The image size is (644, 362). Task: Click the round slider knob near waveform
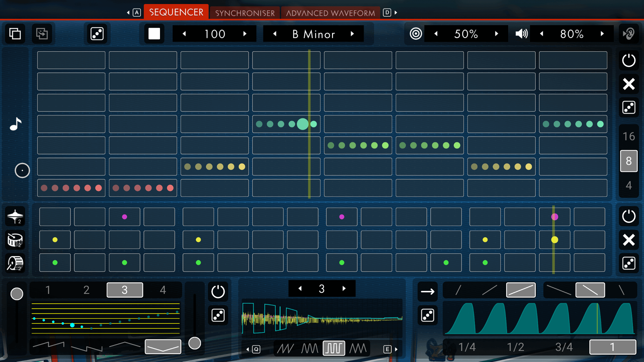[195, 343]
